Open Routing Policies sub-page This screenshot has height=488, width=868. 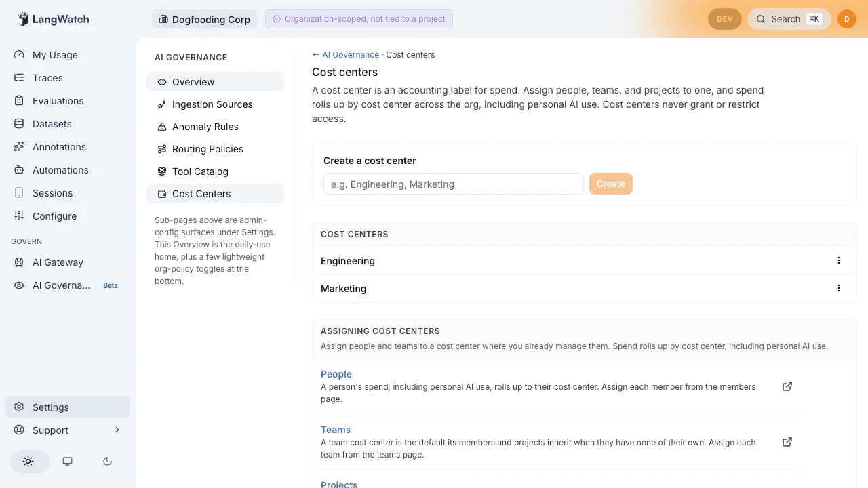215,149
